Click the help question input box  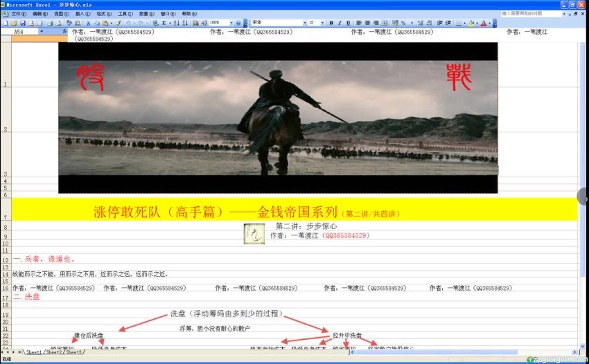530,14
